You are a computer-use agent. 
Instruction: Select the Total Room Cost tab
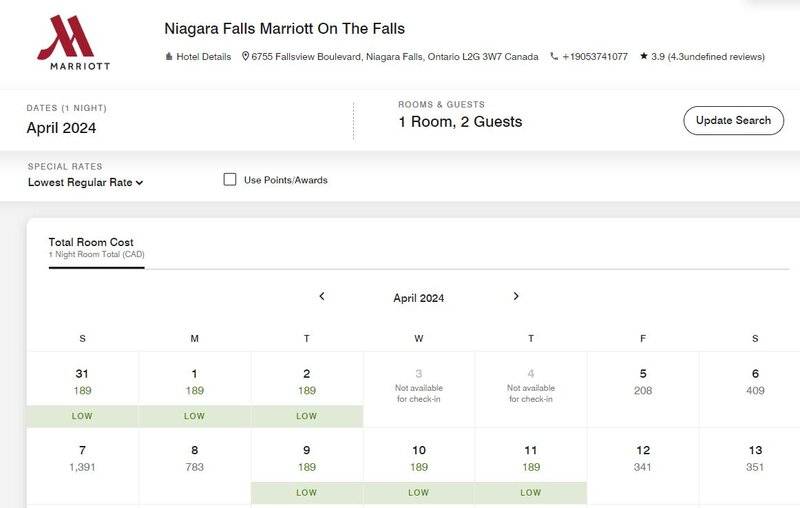[x=91, y=243]
